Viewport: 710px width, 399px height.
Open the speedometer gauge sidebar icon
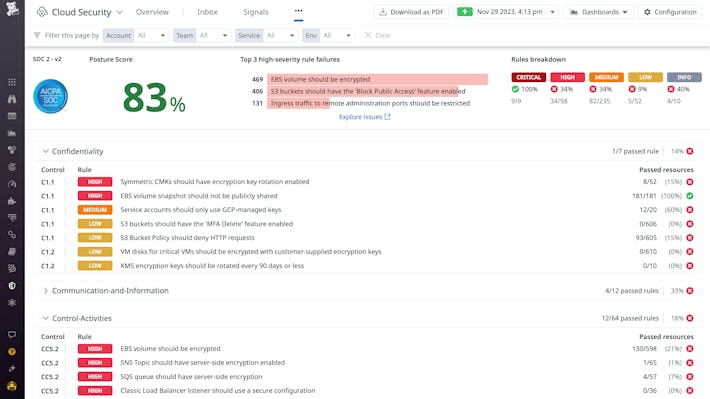[x=12, y=184]
